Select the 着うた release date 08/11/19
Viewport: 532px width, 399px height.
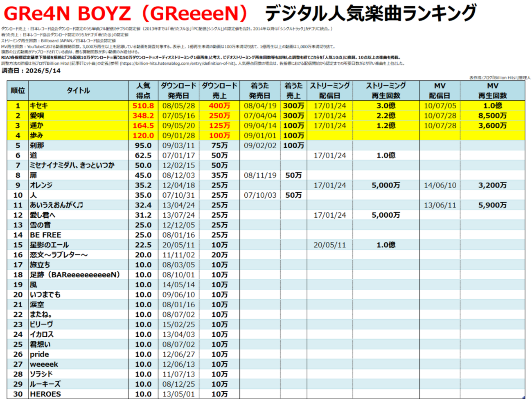pos(260,175)
